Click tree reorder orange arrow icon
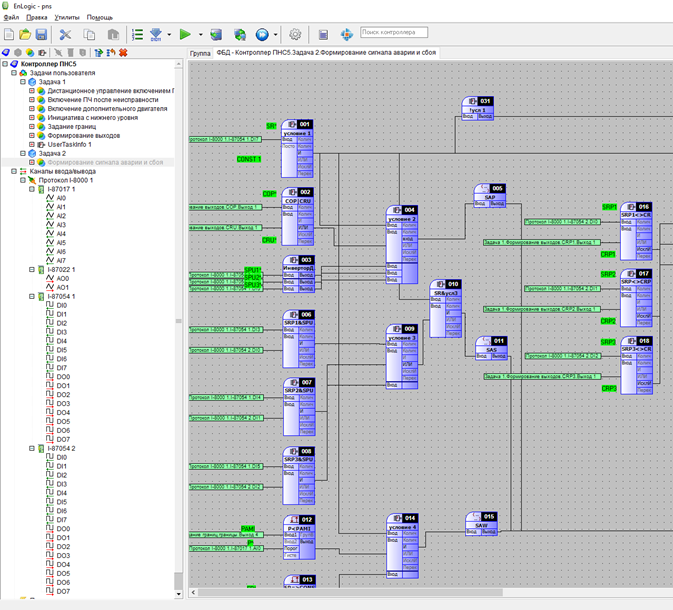Screen dimensions: 673x610 click(111, 52)
